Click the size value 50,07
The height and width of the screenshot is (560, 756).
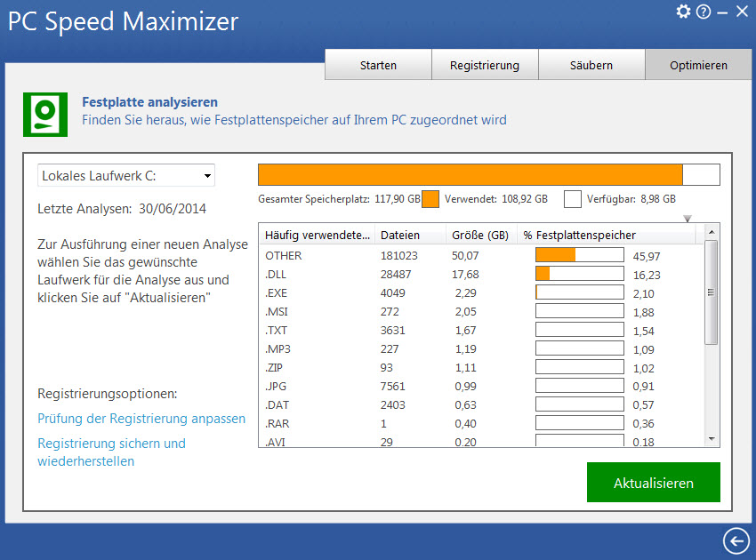point(465,255)
